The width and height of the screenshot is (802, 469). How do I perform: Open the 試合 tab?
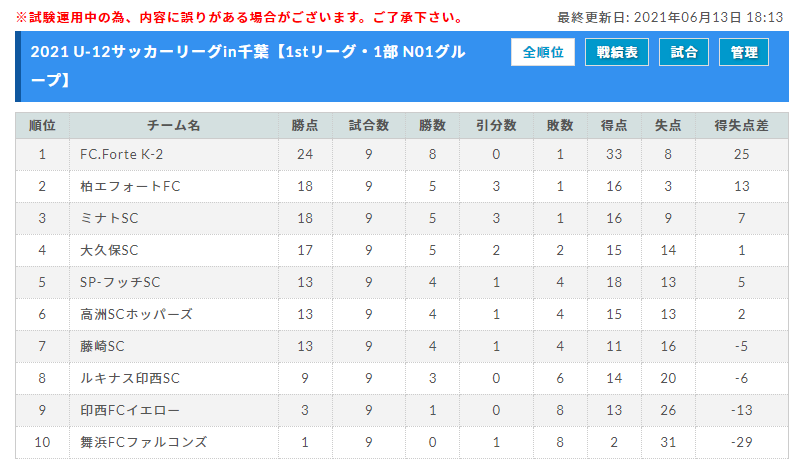click(684, 52)
